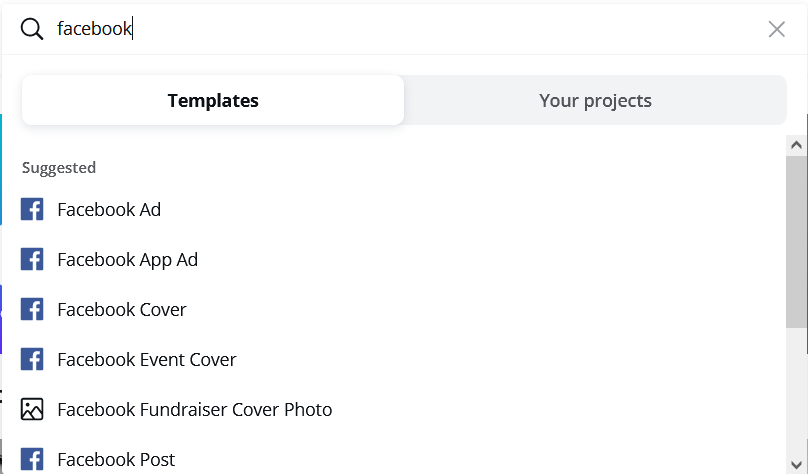Open Facebook Fundraiser Cover Photo text

[195, 409]
